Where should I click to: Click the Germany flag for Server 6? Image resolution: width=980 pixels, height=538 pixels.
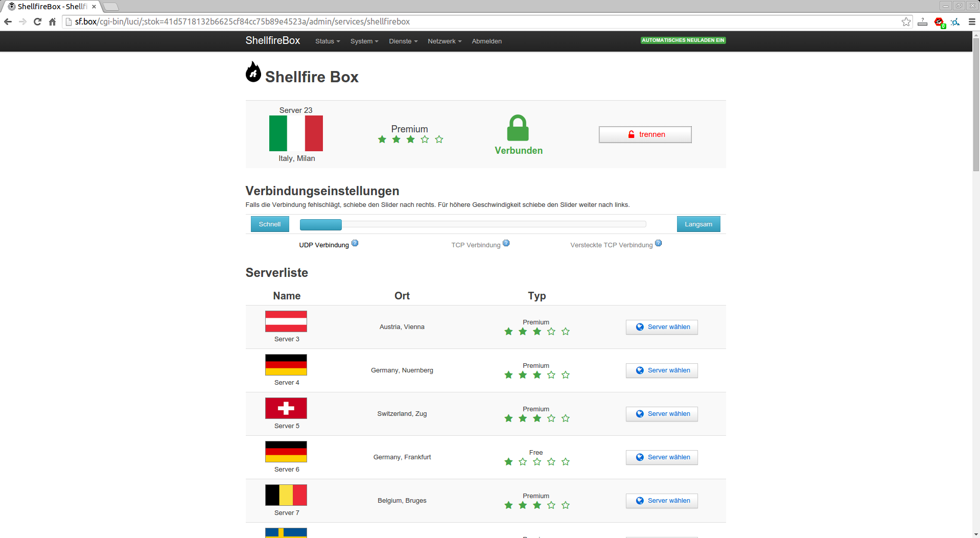286,452
